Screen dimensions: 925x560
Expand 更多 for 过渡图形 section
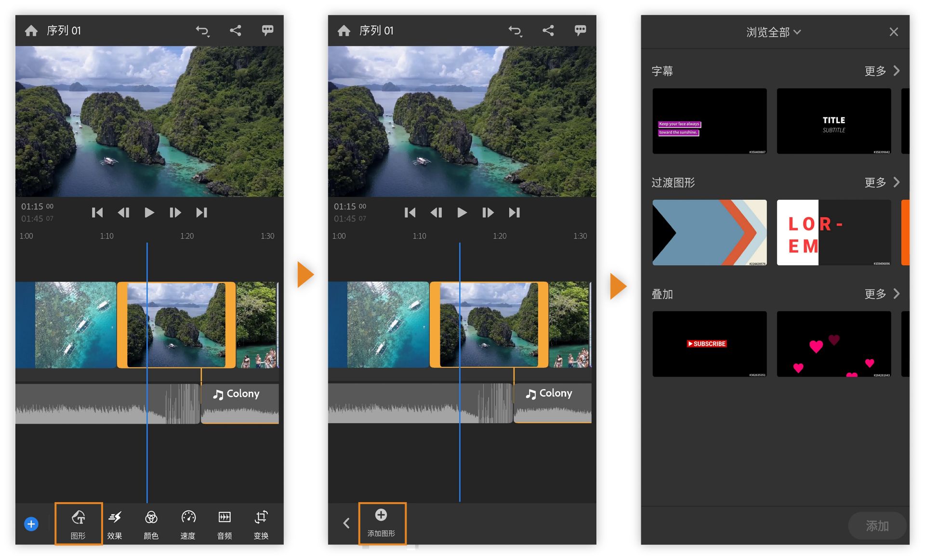pyautogui.click(x=882, y=182)
